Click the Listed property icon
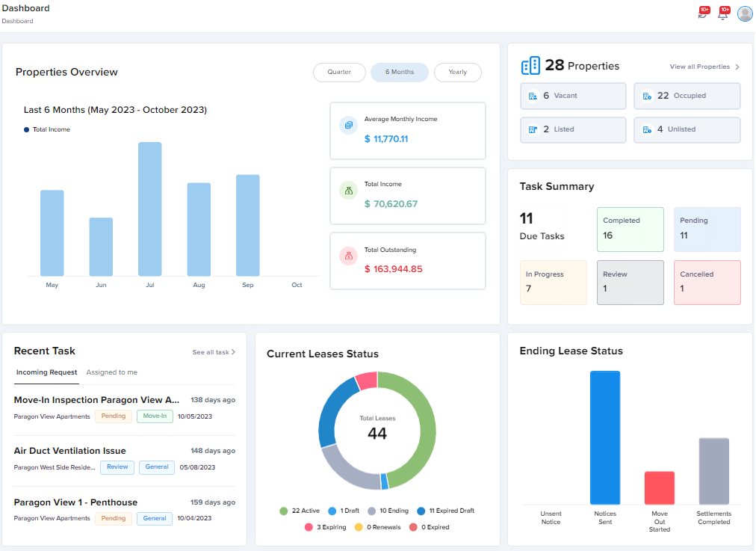This screenshot has width=756, height=551. pyautogui.click(x=533, y=129)
